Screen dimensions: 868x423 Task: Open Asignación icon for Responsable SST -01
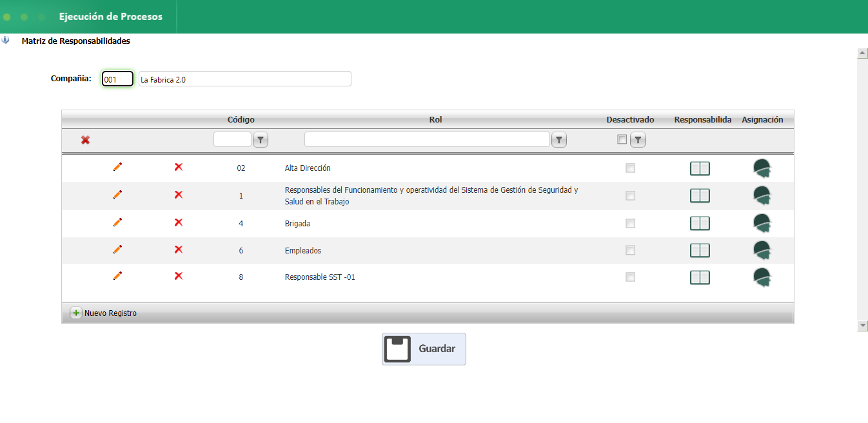762,277
